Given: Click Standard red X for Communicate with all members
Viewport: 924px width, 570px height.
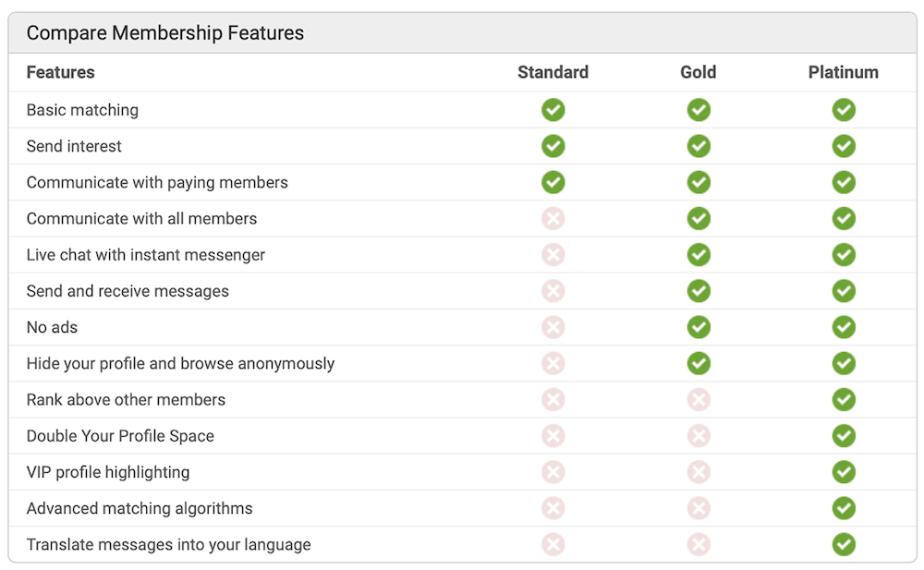Looking at the screenshot, I should (553, 219).
